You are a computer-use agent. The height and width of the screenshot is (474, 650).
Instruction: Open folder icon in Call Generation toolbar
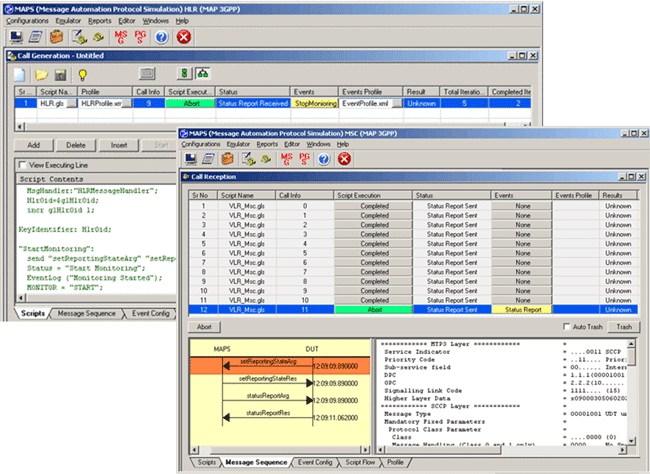click(41, 75)
